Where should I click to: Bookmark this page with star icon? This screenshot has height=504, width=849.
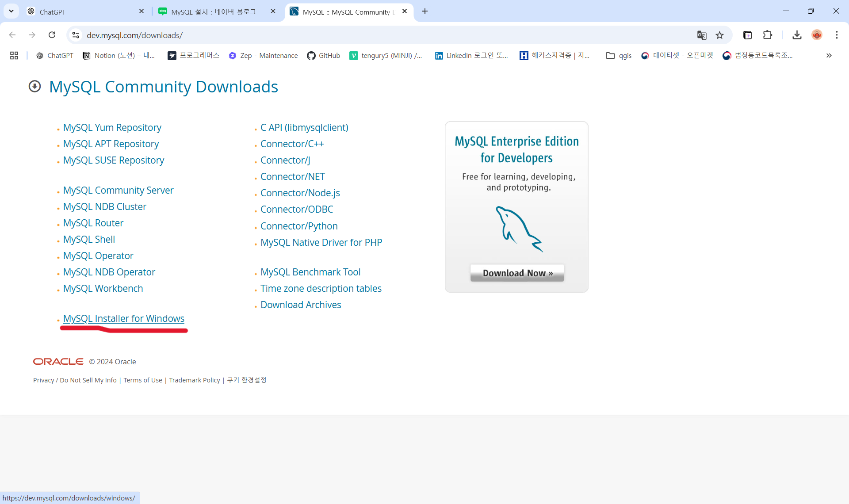(720, 35)
